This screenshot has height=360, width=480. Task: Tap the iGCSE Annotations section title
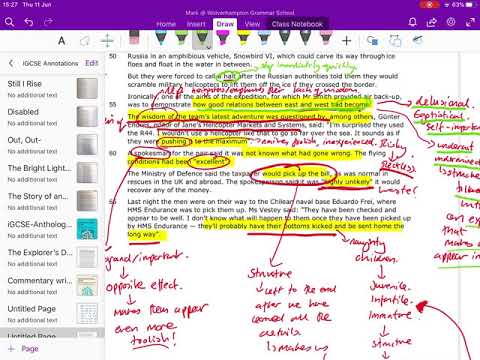50,63
